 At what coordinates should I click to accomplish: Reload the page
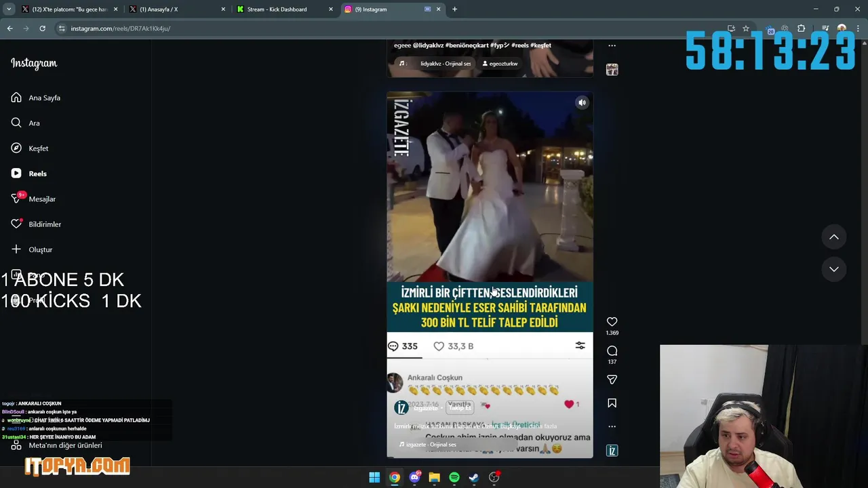coord(42,28)
